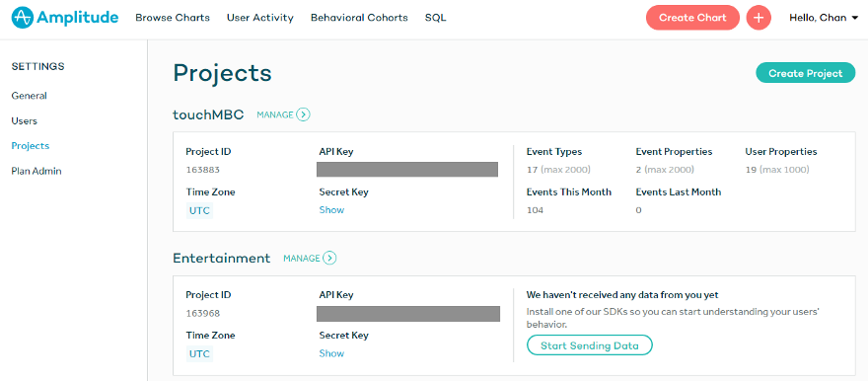The width and height of the screenshot is (868, 381).
Task: Click the touchMBC UTC time zone
Action: 199,210
